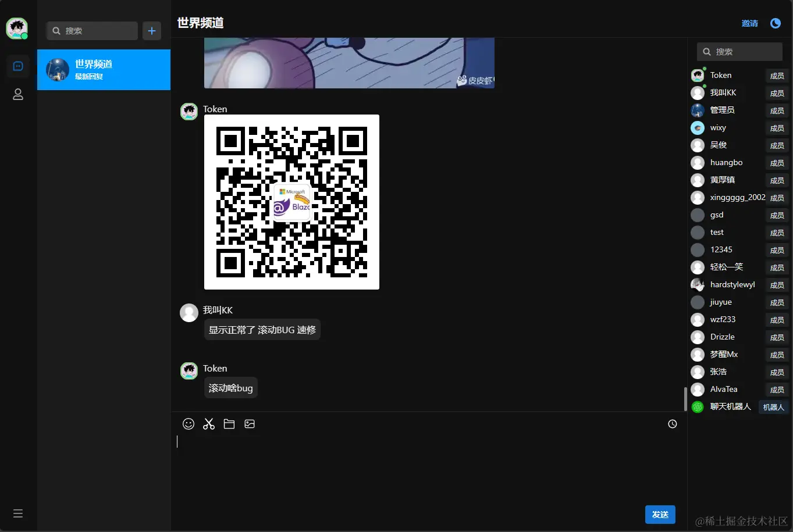
Task: Focus the left 搜索 search field
Action: (92, 31)
